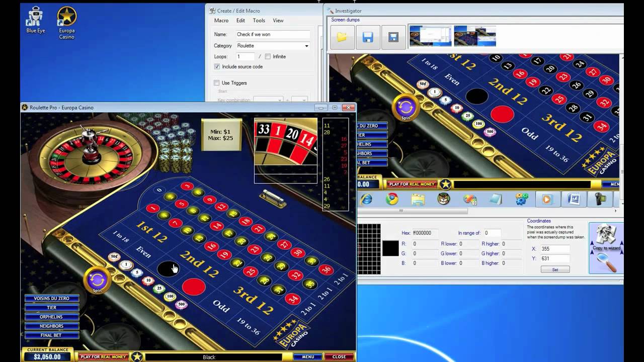The width and height of the screenshot is (644, 362).
Task: Click the Name field containing Check if we won
Action: [273, 35]
